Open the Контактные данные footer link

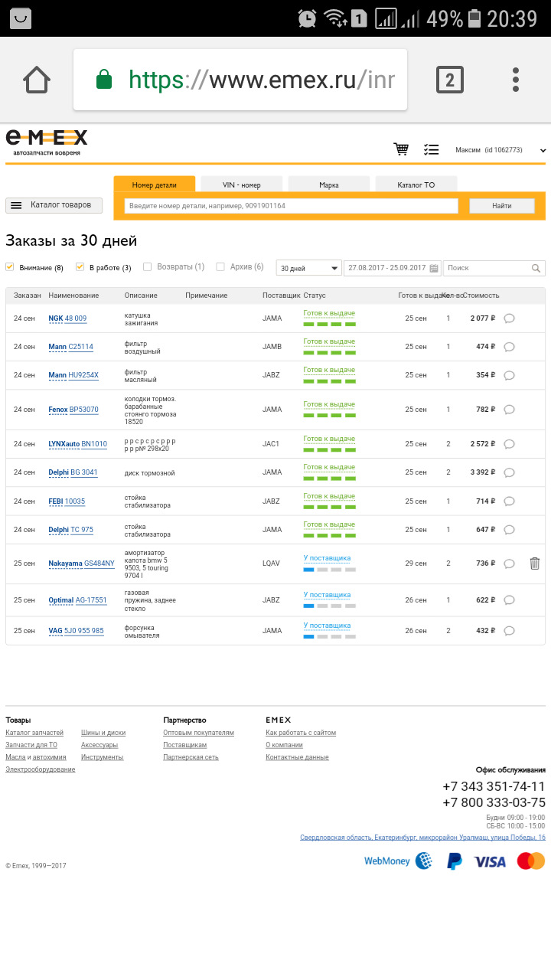coord(297,757)
